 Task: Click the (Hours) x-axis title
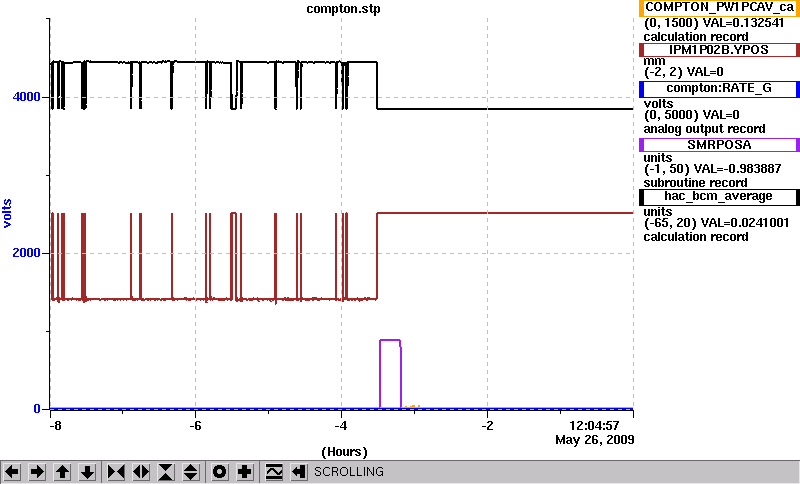coord(344,452)
